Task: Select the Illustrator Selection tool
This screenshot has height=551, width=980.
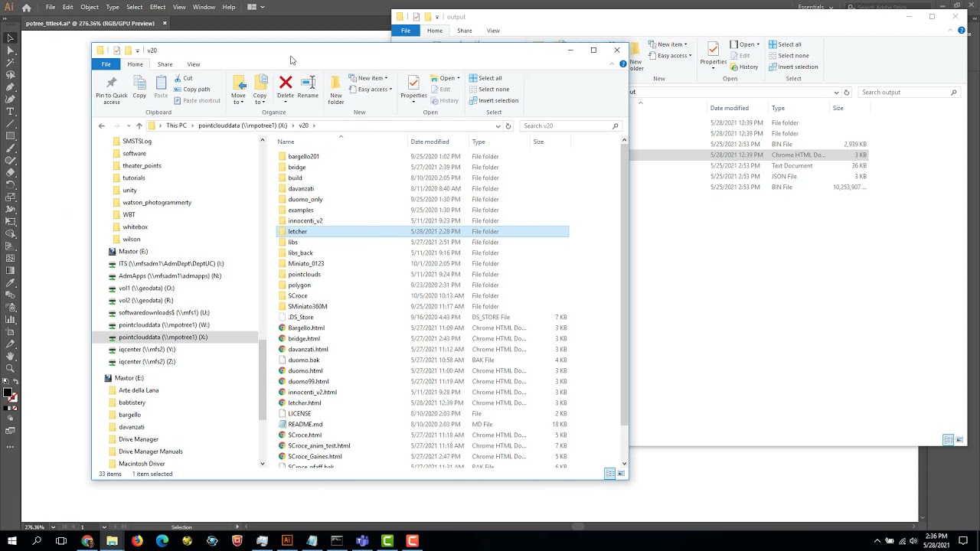Action: [x=10, y=37]
